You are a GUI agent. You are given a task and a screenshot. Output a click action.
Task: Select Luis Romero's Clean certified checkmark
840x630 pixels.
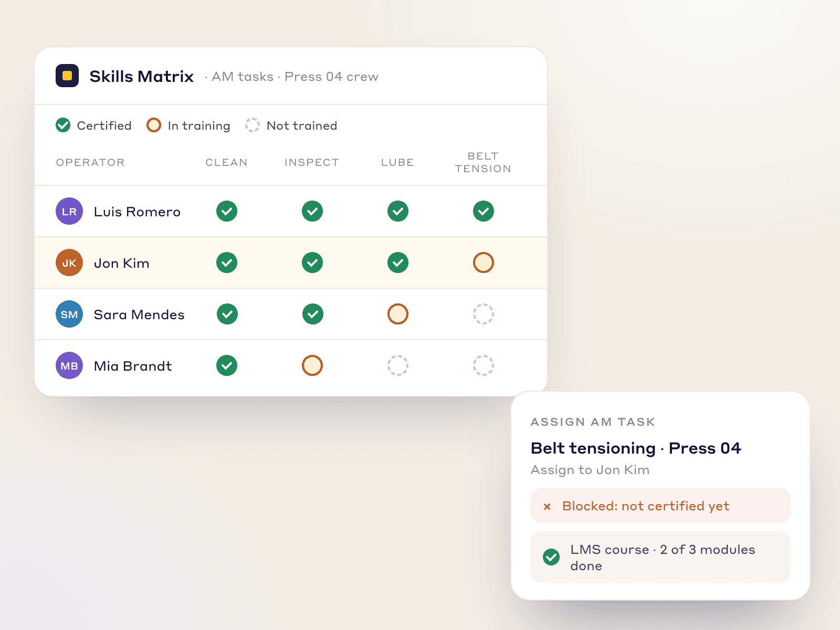point(227,211)
